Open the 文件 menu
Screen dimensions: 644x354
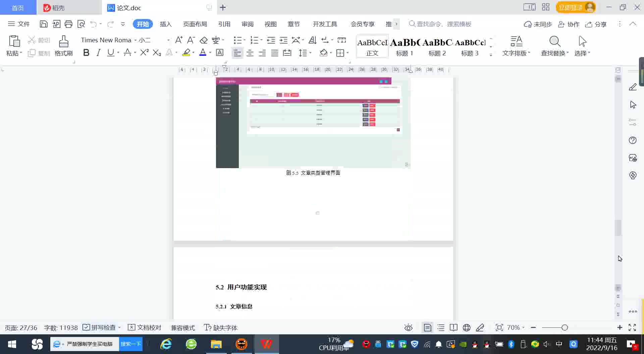pos(19,24)
